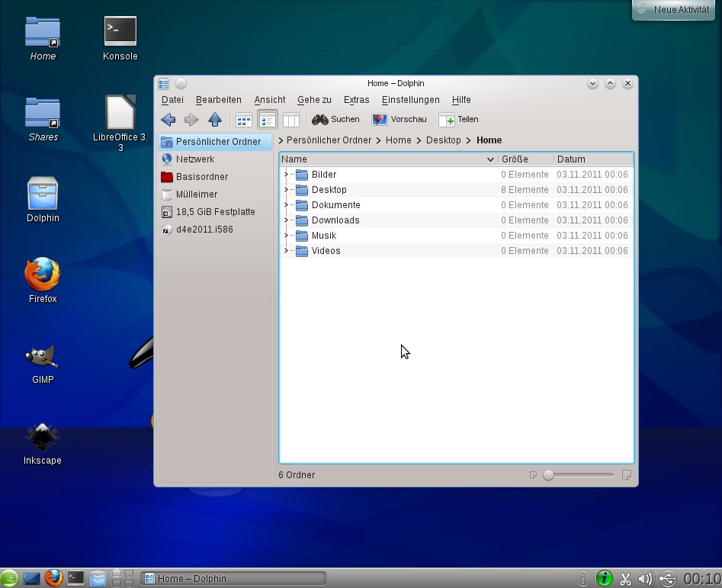Select the Dokumente folder row
The width and height of the screenshot is (722, 588).
pyautogui.click(x=456, y=205)
